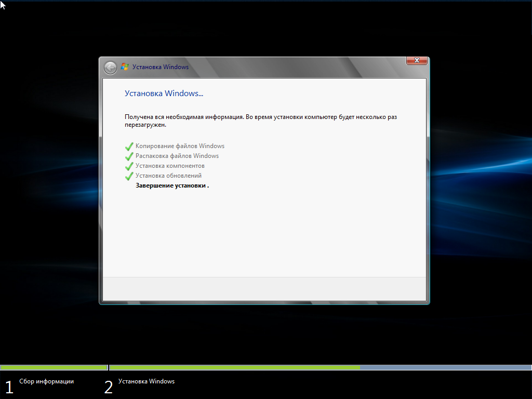
Task: Click the Сбор информации progress bar
Action: coord(54,367)
